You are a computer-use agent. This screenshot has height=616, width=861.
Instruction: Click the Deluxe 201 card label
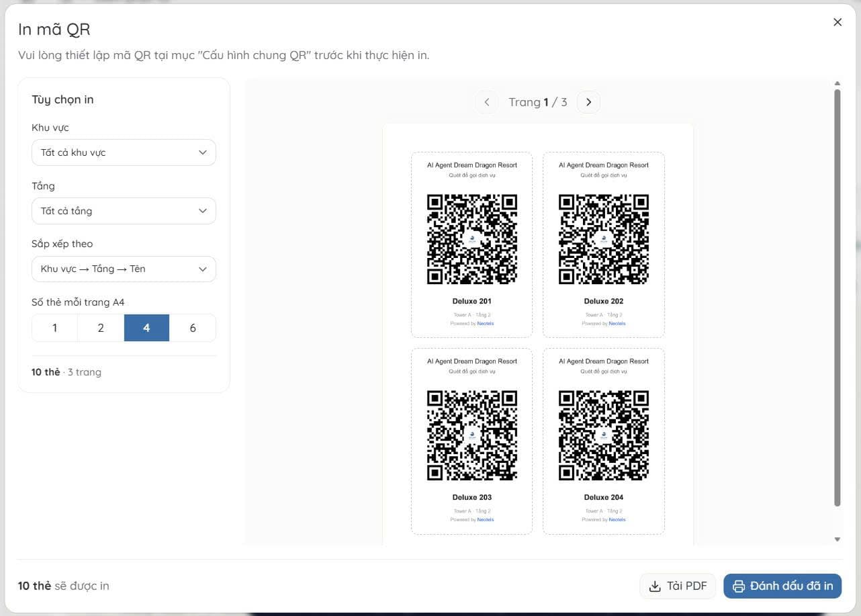472,301
